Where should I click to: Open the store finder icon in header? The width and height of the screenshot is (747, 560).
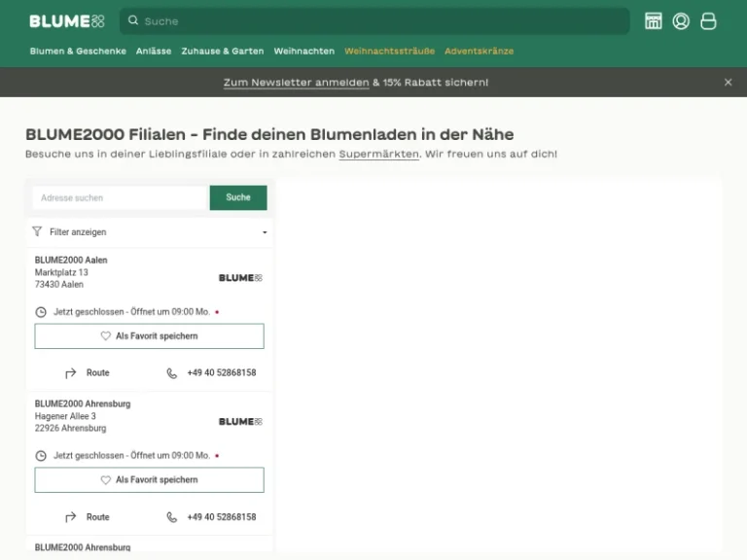point(654,21)
